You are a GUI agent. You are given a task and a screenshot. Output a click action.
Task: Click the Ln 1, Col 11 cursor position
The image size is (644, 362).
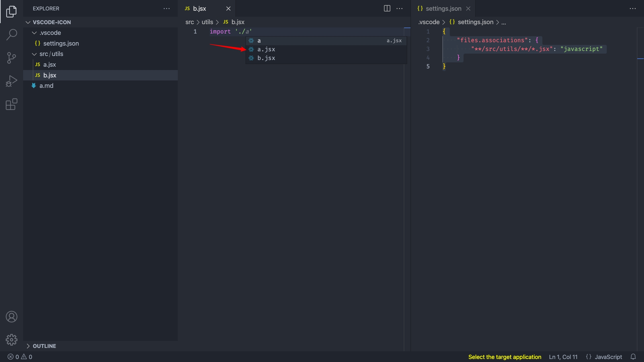[x=563, y=357]
